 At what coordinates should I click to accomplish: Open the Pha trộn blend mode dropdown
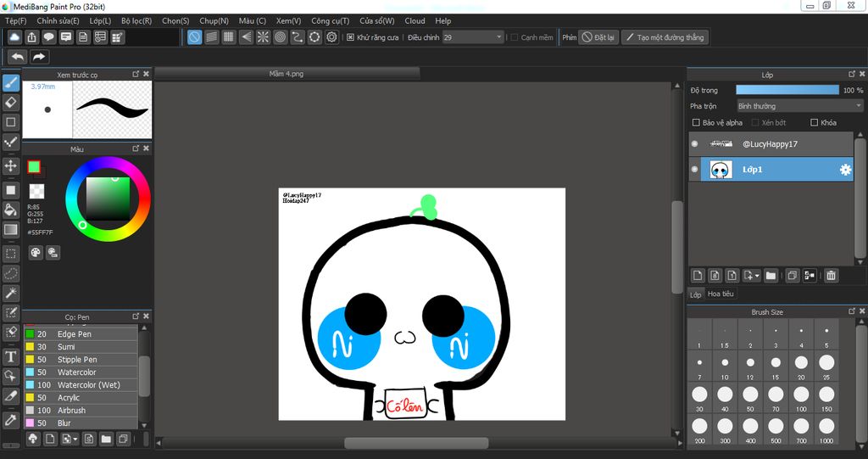pyautogui.click(x=800, y=106)
